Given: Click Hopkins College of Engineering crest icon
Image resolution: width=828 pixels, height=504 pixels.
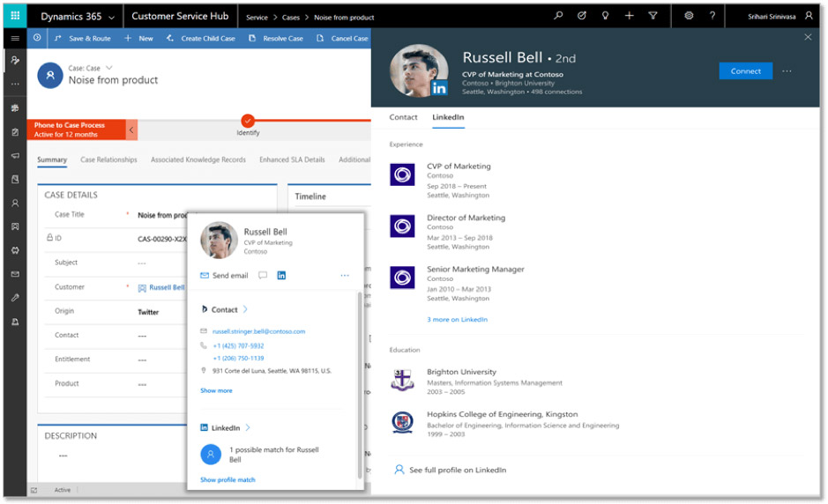Looking at the screenshot, I should click(x=402, y=422).
